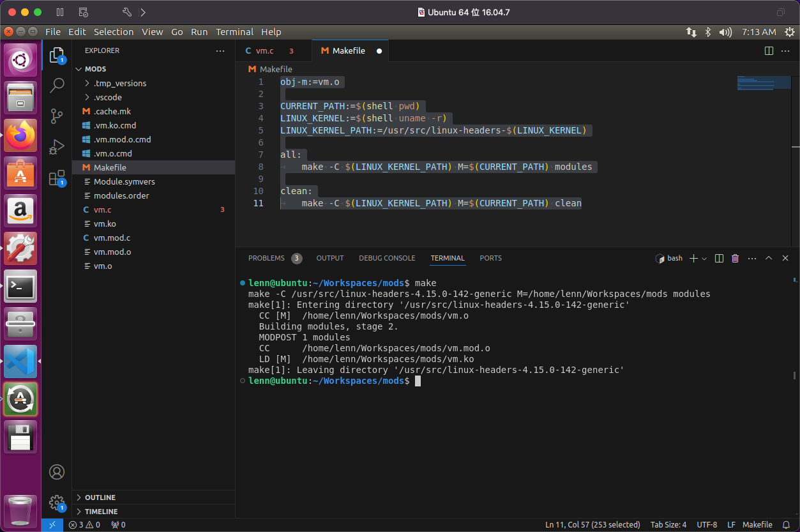
Task: Expand the TIMELINE section
Action: coord(101,512)
